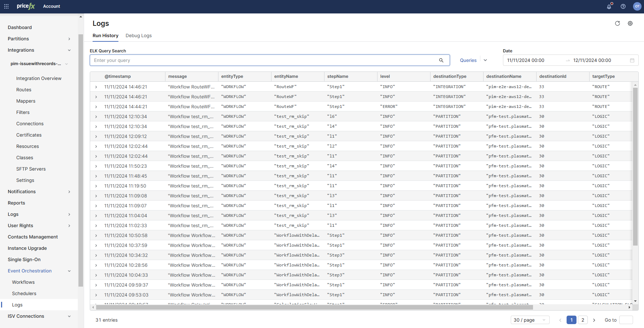Expand the first 14:46:21 log row
Image resolution: width=644 pixels, height=328 pixels.
click(96, 87)
